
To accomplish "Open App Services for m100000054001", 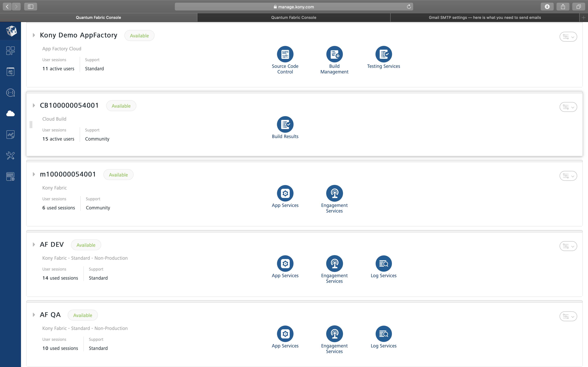I will pos(285,193).
